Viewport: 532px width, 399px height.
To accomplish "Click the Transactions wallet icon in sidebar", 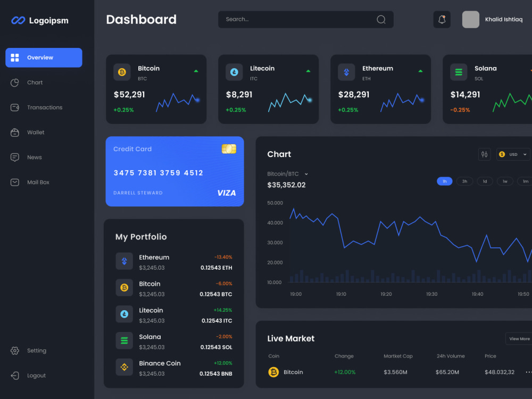I will click(14, 107).
